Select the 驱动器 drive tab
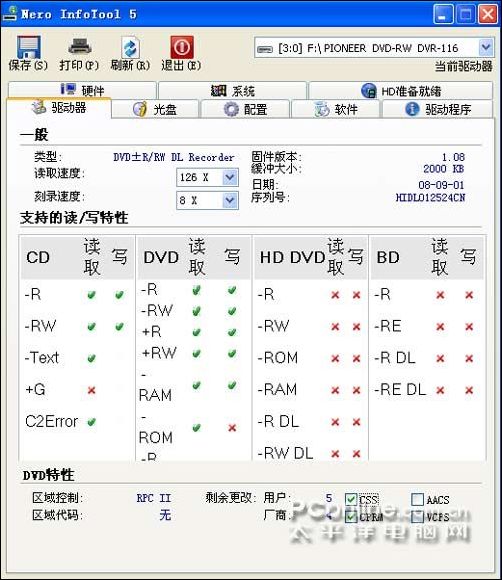The width and height of the screenshot is (502, 580). coord(59,108)
